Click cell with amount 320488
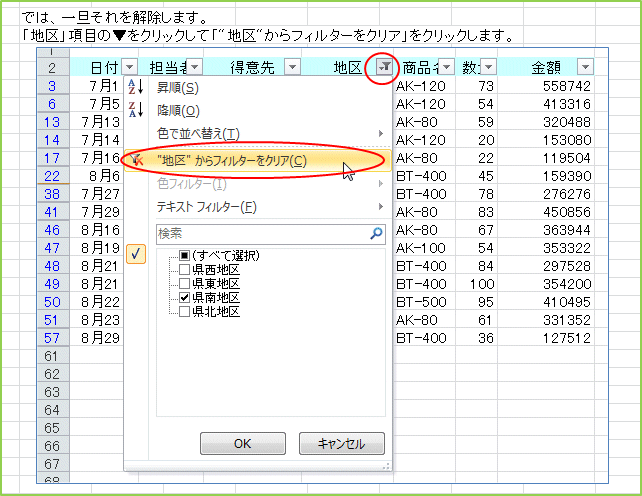Screen dimensions: 642x496 point(545,122)
